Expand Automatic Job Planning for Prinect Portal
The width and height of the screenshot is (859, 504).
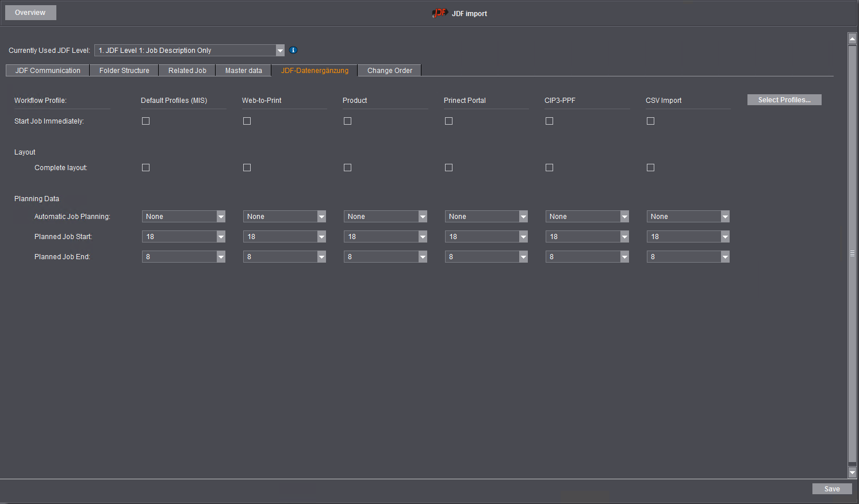tap(523, 217)
